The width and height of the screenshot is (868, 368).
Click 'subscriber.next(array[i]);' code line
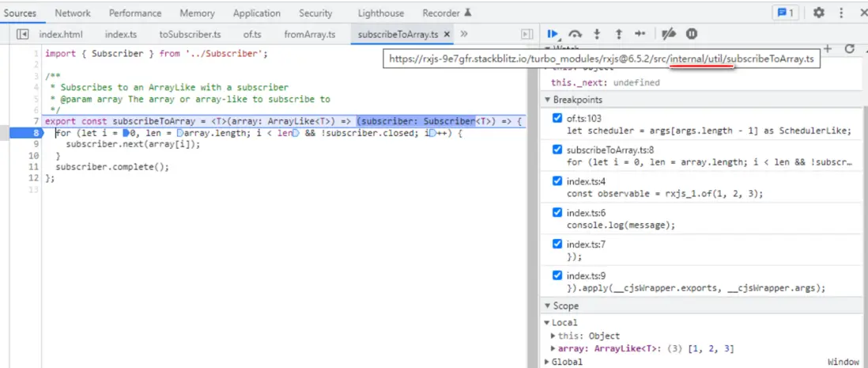[x=133, y=144]
